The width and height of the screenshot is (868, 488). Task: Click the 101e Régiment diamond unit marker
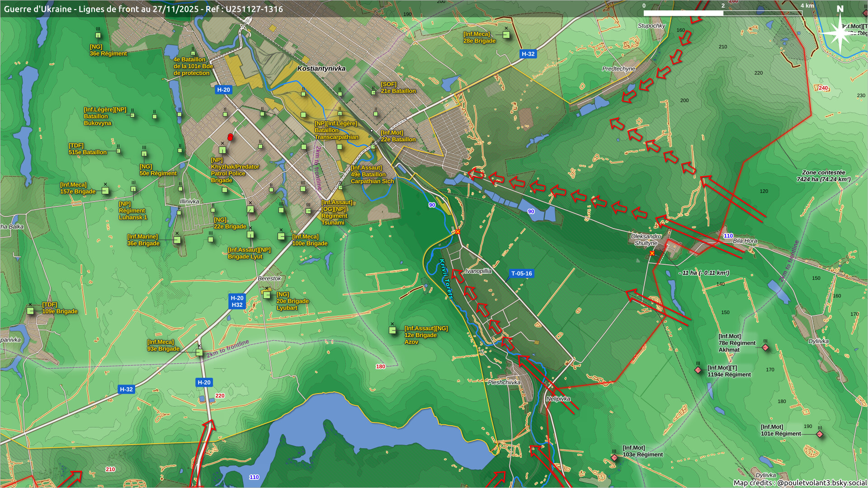[x=820, y=434]
